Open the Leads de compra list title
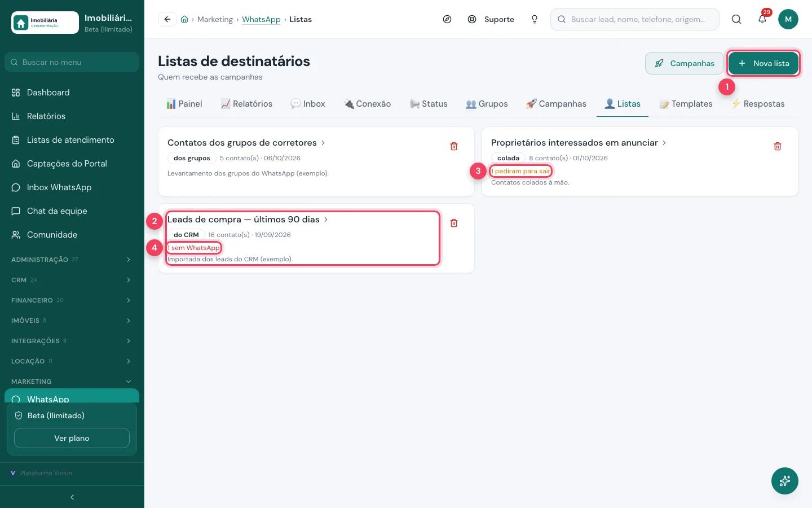This screenshot has width=812, height=508. (244, 220)
